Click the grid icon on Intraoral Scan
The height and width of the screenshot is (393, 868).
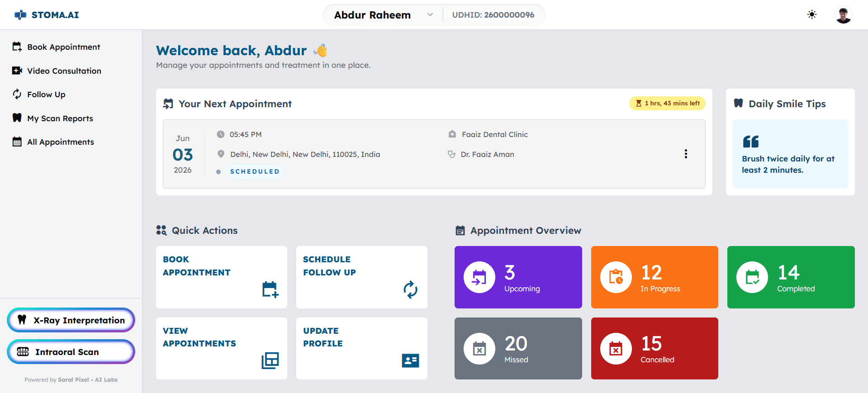point(23,351)
